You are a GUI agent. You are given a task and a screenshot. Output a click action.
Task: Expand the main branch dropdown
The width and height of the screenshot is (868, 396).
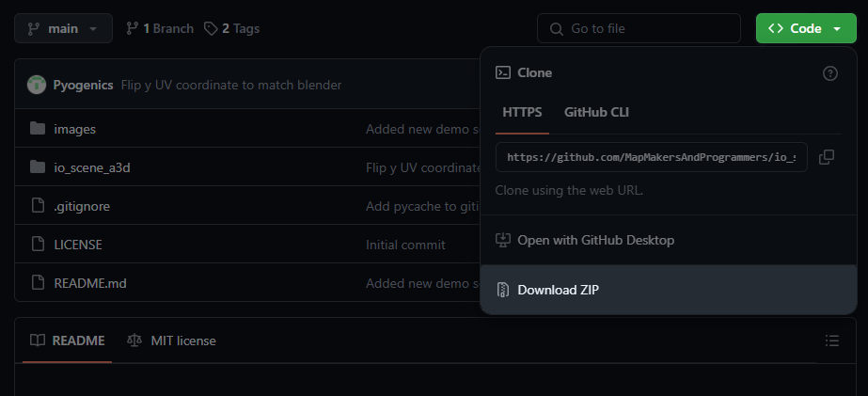tap(63, 28)
